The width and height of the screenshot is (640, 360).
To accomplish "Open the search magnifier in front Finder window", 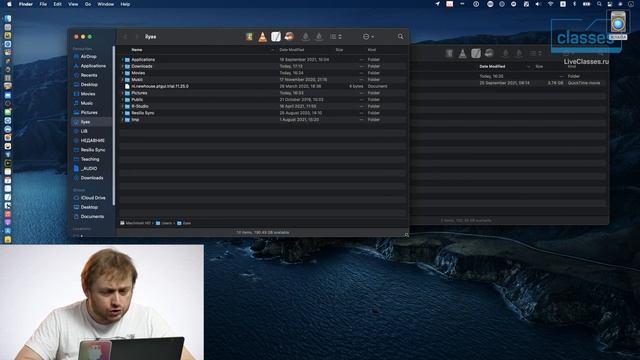I will (x=400, y=37).
